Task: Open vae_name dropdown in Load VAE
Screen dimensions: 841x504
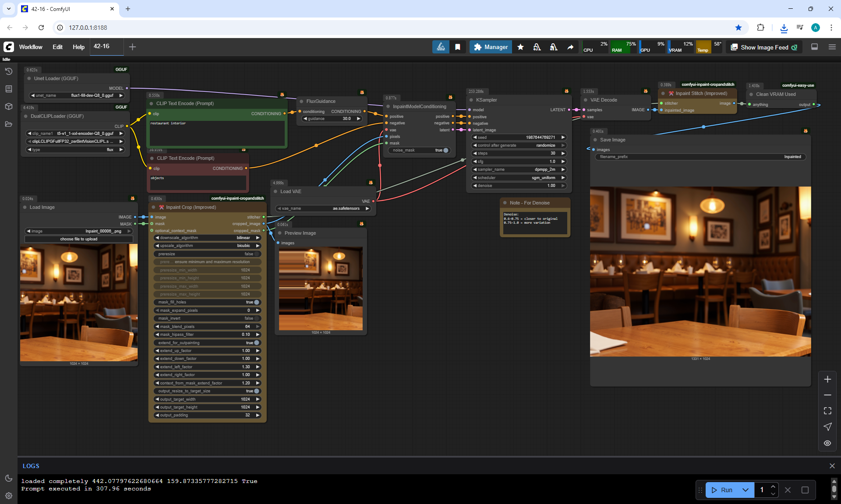Action: [x=323, y=208]
